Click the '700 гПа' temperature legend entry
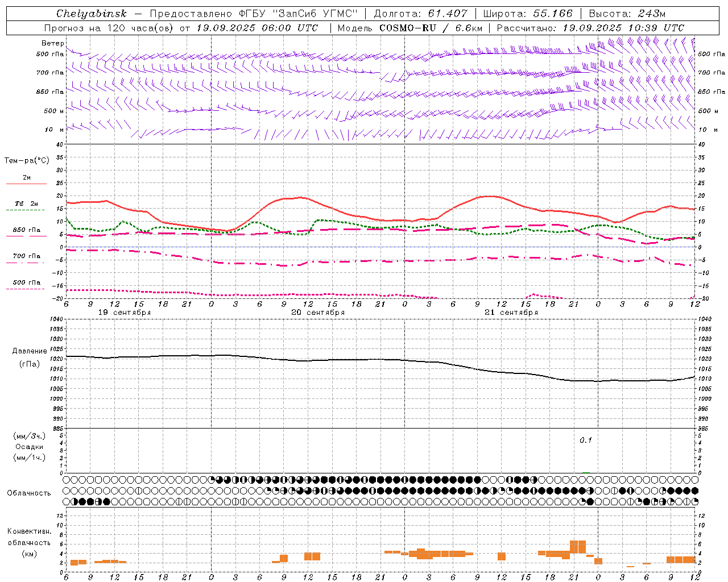This screenshot has height=582, width=728. click(26, 256)
